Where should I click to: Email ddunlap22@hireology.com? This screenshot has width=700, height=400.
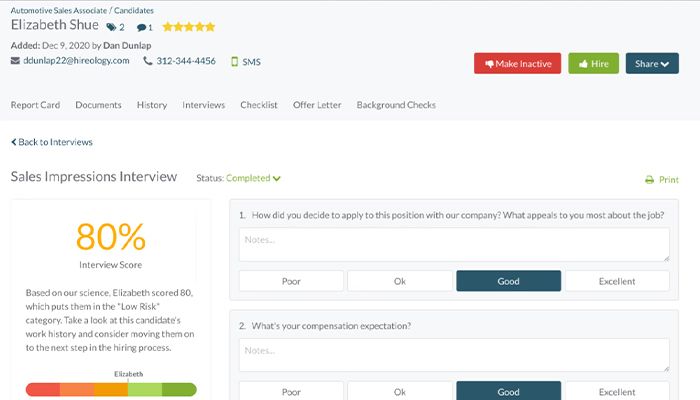tap(76, 61)
